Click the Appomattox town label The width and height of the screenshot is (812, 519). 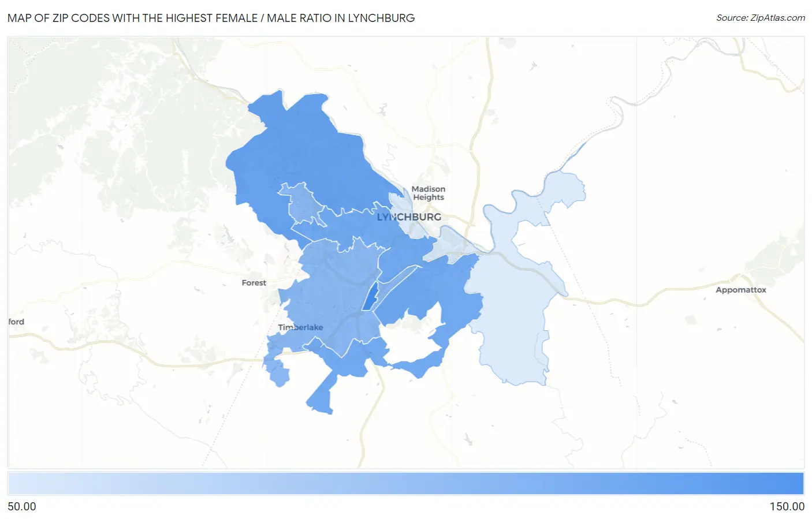pos(741,290)
